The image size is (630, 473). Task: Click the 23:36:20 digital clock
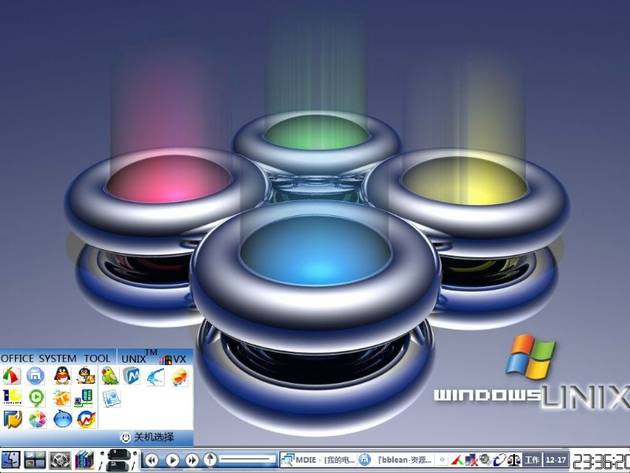(601, 461)
